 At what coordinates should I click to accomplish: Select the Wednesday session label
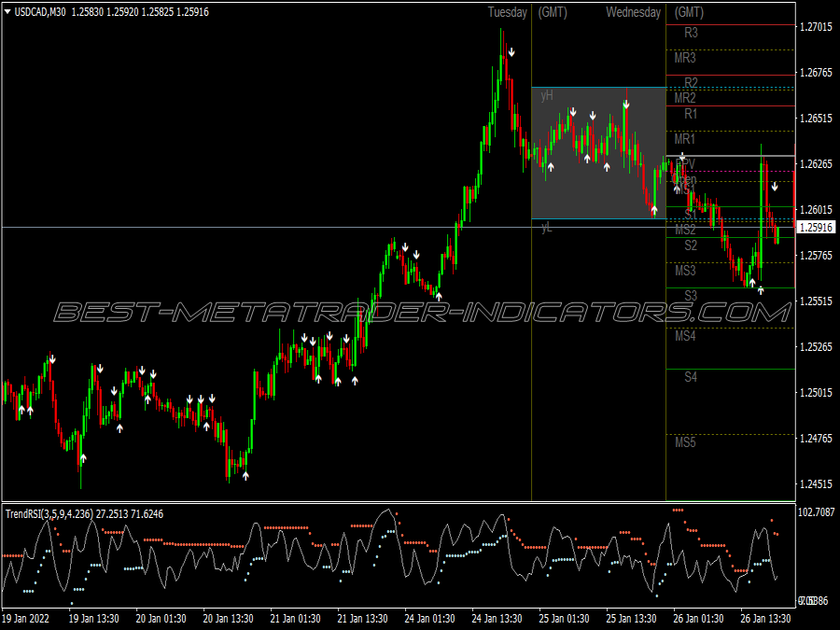[x=633, y=12]
